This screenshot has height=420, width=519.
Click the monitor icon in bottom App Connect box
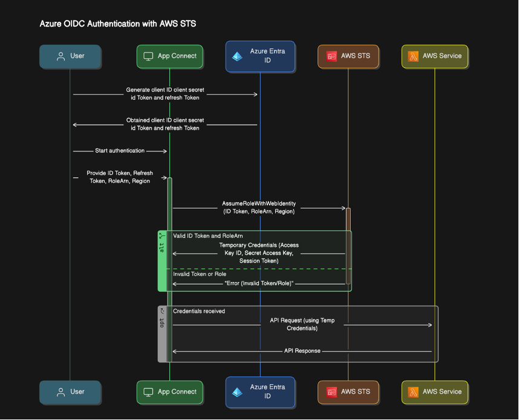(x=148, y=392)
